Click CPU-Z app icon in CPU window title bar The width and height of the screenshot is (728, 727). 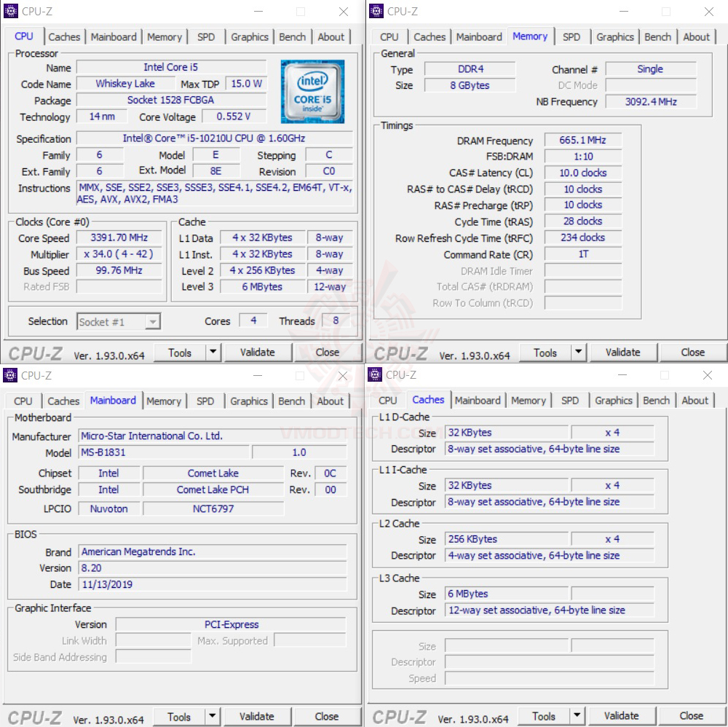tap(10, 11)
